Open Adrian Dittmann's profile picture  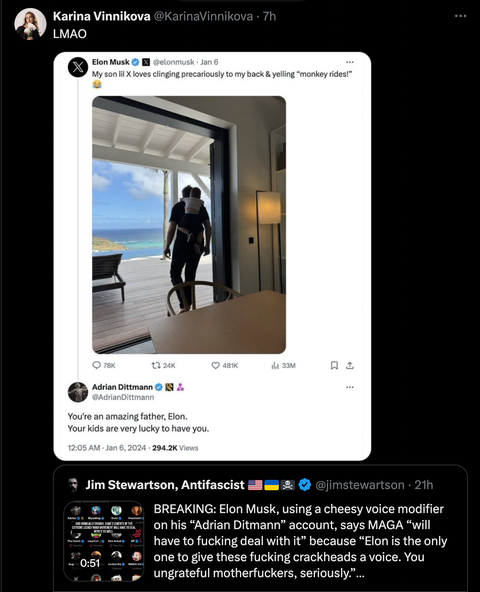pos(78,392)
